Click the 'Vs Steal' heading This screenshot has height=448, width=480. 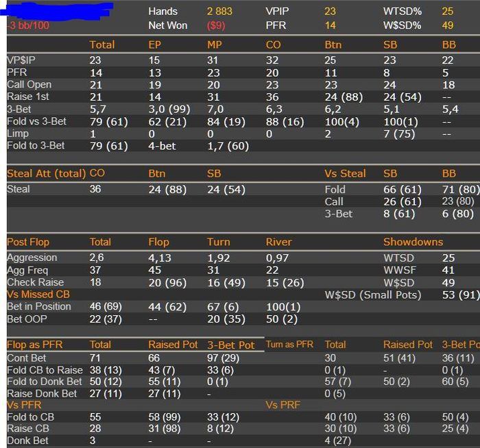346,174
